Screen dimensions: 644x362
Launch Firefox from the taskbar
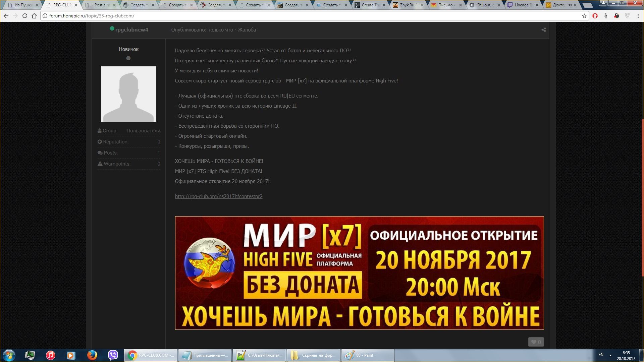(x=92, y=355)
